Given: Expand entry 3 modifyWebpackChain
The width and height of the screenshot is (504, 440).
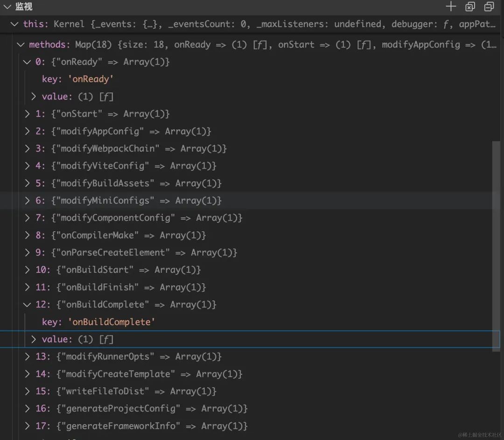Looking at the screenshot, I should [27, 148].
